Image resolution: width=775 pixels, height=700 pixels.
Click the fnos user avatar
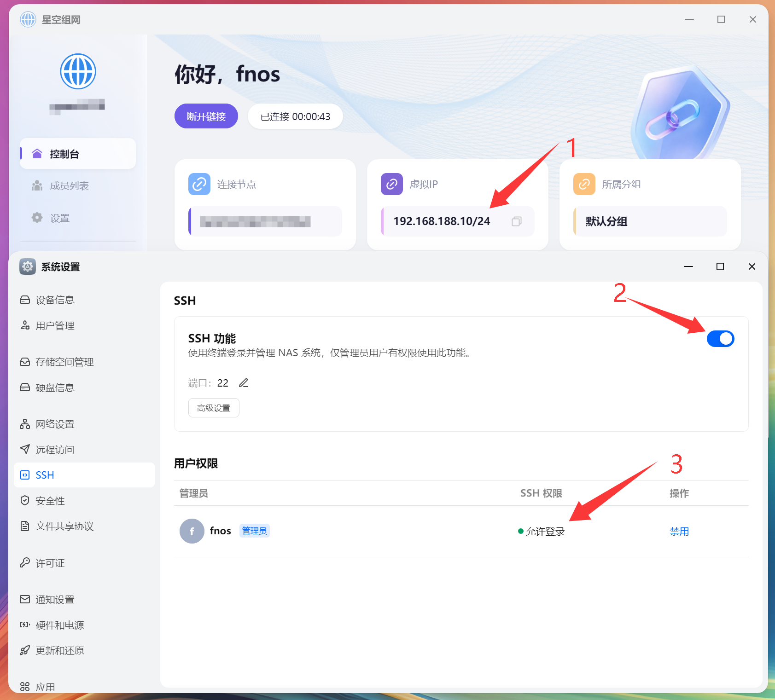click(192, 531)
